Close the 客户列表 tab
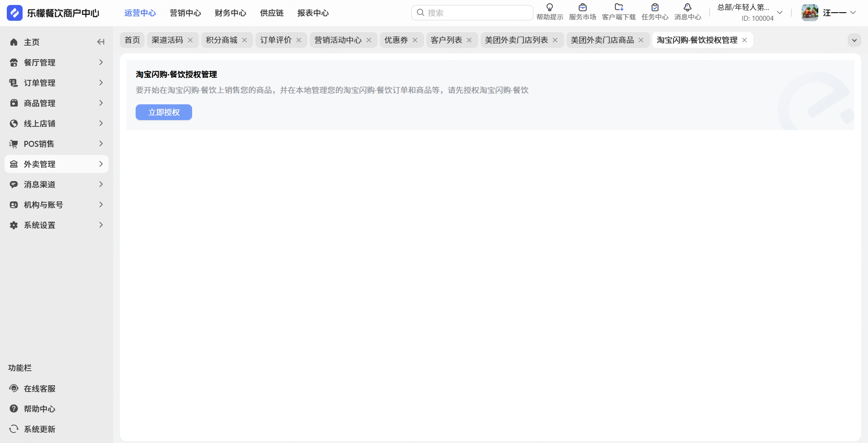The width and height of the screenshot is (868, 443). (x=469, y=40)
